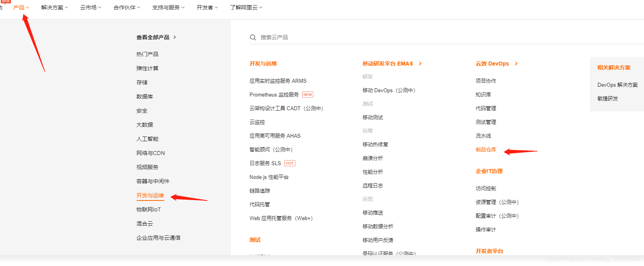The width and height of the screenshot is (644, 266).
Task: Open 云监控 product link
Action: click(257, 122)
